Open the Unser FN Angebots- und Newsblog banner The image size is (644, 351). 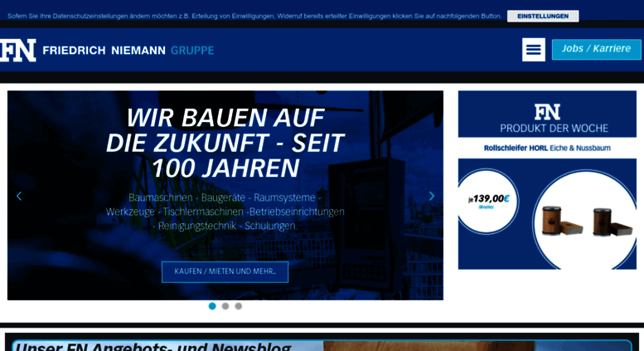[x=322, y=345]
